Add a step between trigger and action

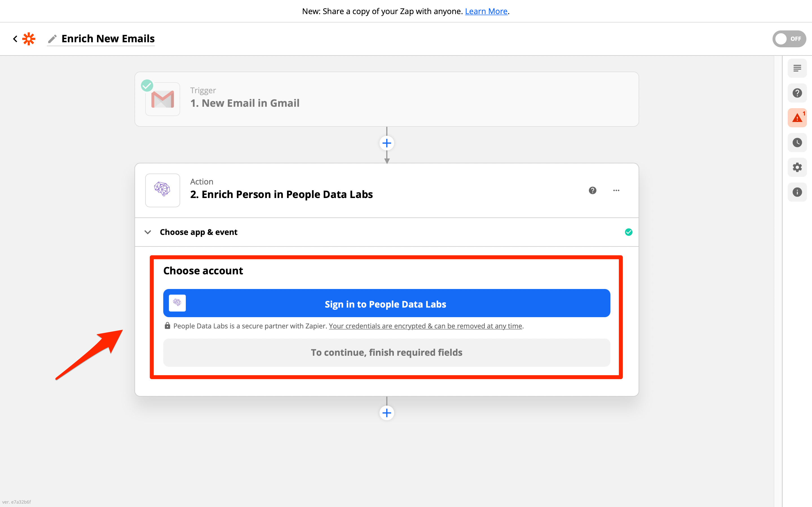387,143
